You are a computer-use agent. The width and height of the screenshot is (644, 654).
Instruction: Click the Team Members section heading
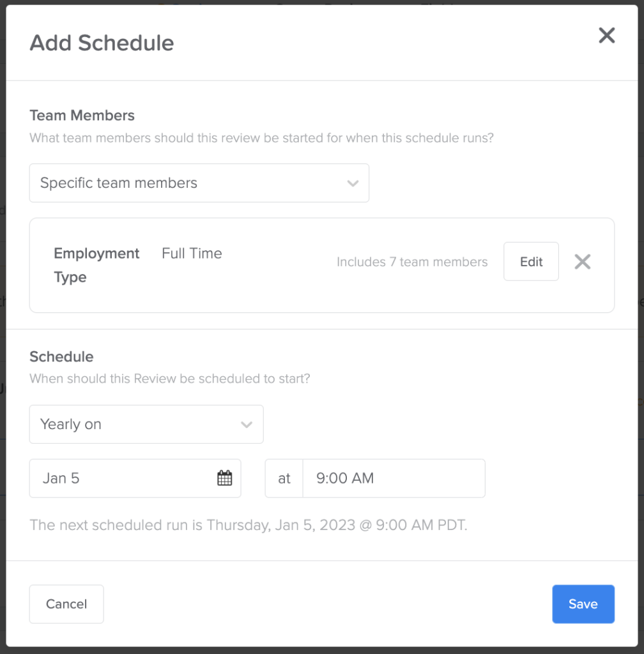(82, 115)
